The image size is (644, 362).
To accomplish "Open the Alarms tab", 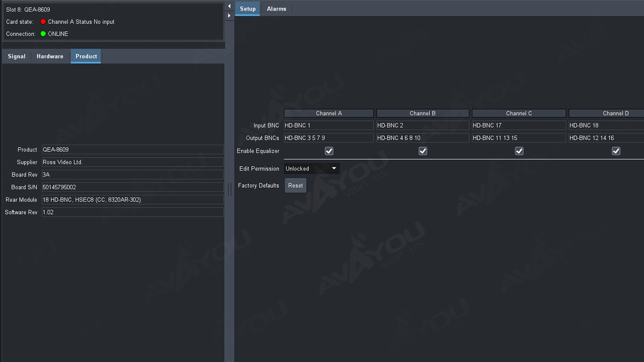I will [x=277, y=9].
